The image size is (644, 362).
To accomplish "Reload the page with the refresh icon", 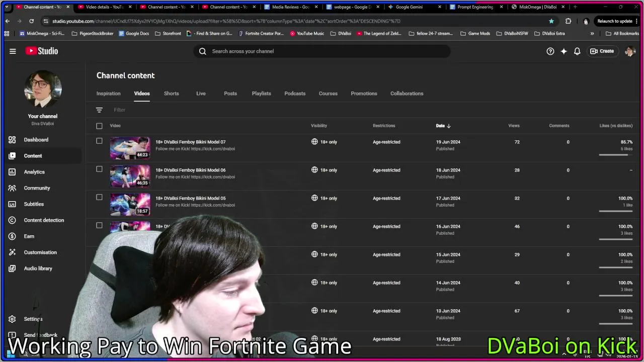I will point(31,21).
